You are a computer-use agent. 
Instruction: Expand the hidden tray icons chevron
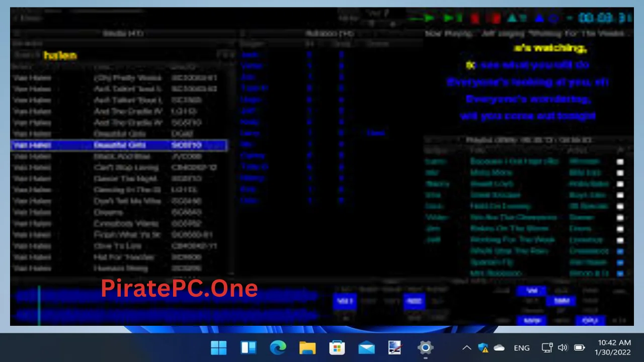click(466, 348)
